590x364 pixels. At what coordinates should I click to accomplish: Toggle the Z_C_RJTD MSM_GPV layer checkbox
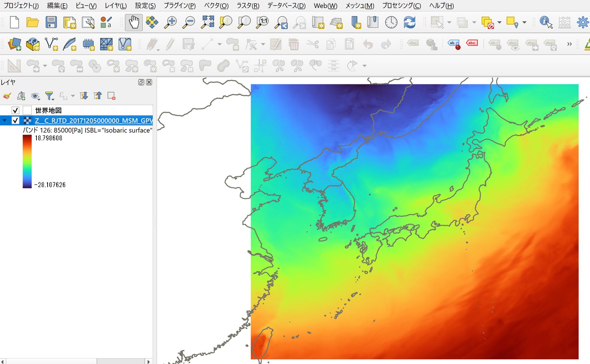[x=15, y=120]
